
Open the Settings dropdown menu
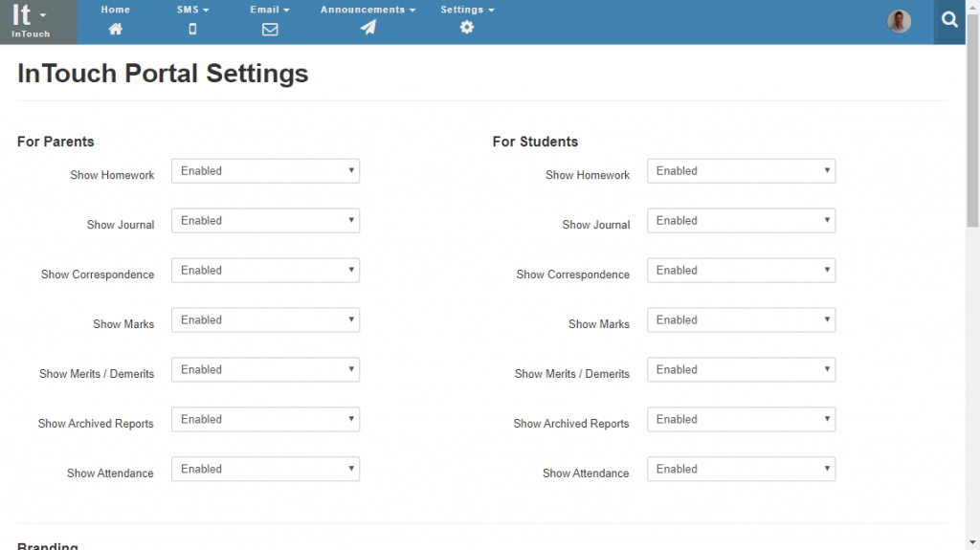(467, 10)
